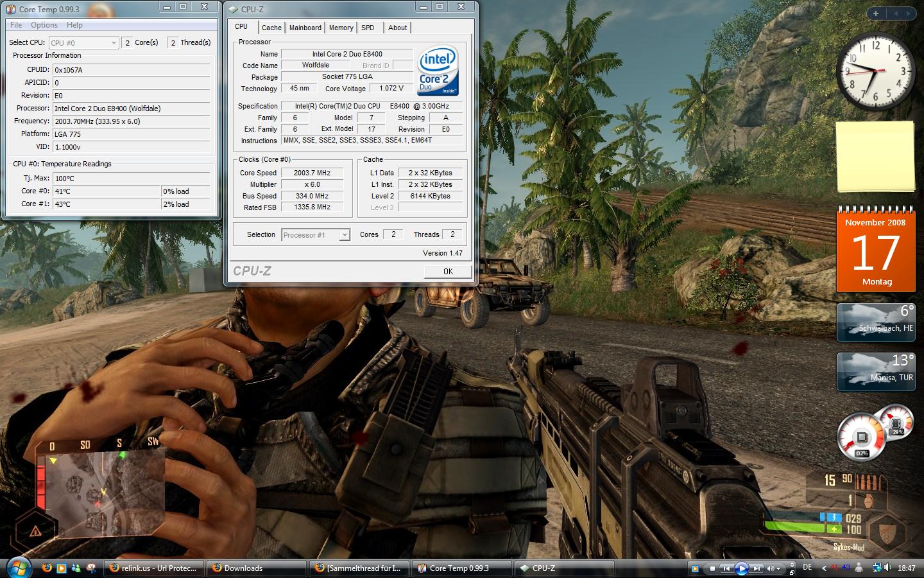Restore the media player mini toolbar
Viewport: 924px width, 578px height.
point(792,573)
